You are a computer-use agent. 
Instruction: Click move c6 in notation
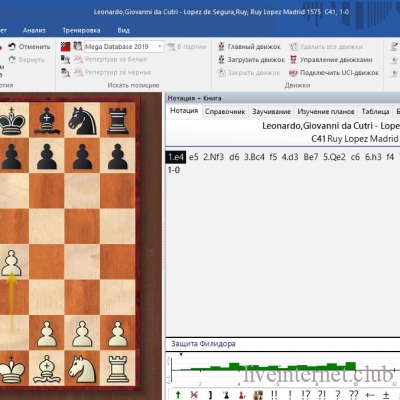pos(355,157)
